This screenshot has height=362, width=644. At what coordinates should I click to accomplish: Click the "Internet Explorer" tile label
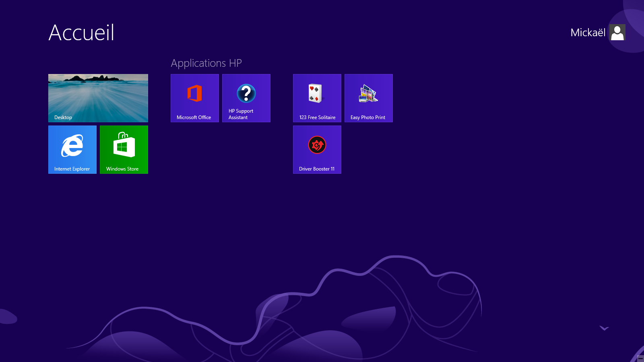click(x=72, y=169)
